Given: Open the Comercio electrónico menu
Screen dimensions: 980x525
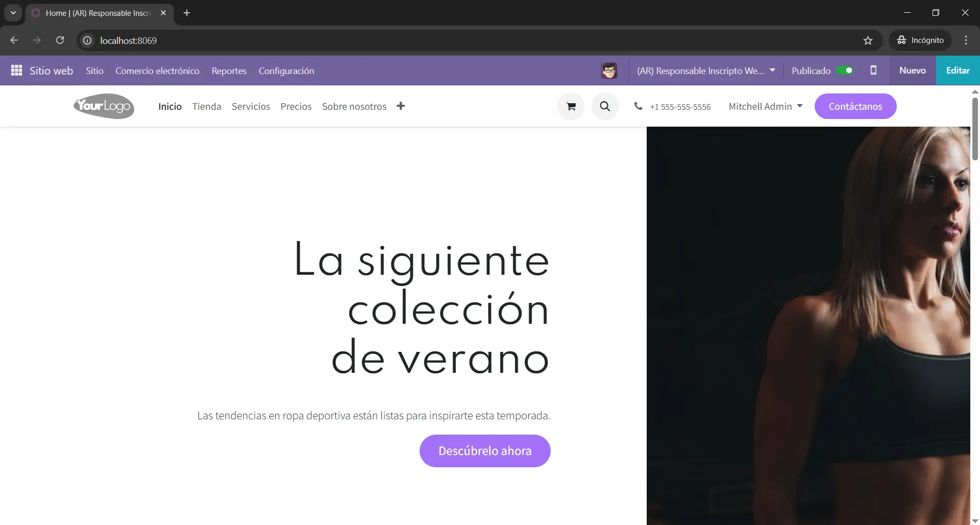Looking at the screenshot, I should point(157,70).
